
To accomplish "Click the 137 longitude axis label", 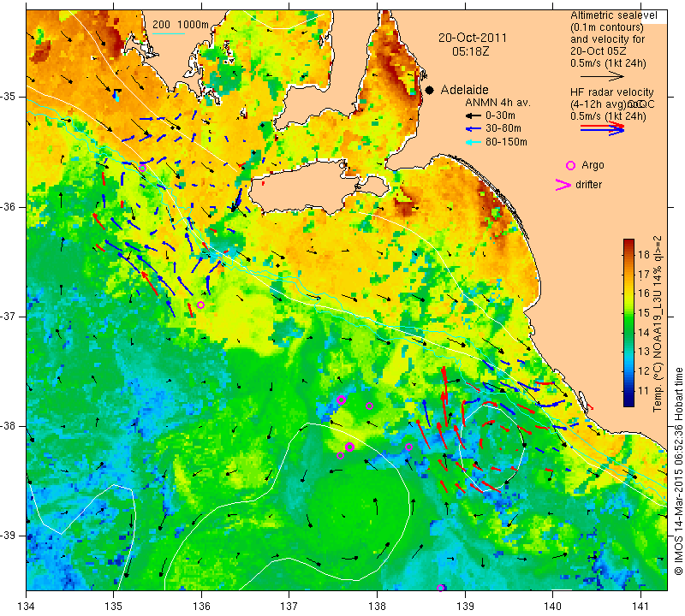I will [289, 607].
